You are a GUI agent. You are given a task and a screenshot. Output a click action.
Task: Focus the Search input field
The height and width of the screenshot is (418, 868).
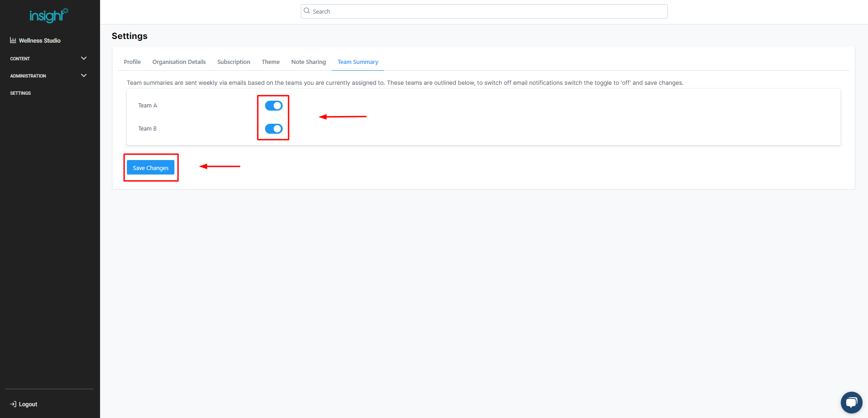point(484,11)
